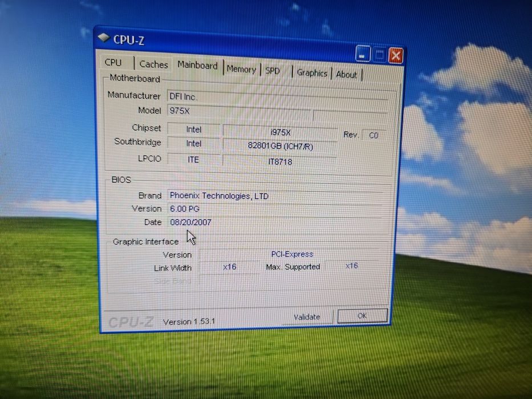
Task: Click the chipset vendor Intel field
Action: (194, 129)
